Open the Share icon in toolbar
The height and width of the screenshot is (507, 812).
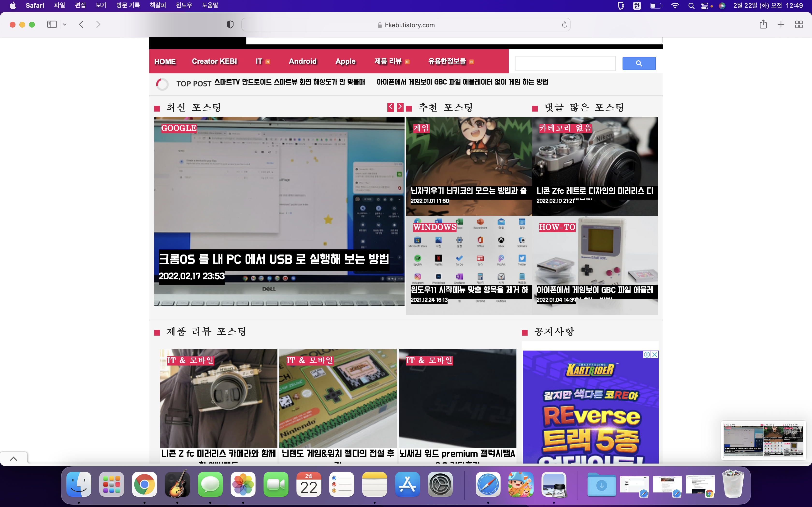(763, 24)
